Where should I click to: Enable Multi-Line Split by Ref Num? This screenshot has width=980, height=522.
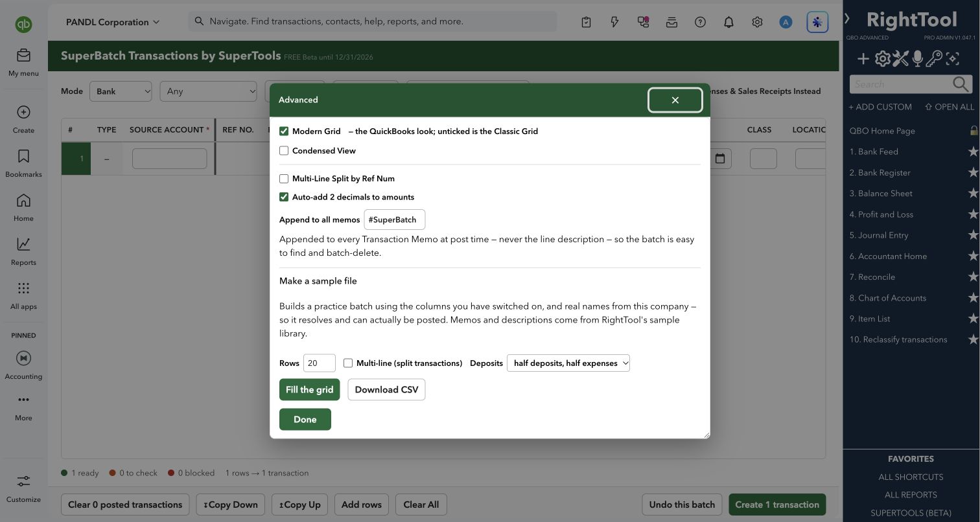pos(284,178)
